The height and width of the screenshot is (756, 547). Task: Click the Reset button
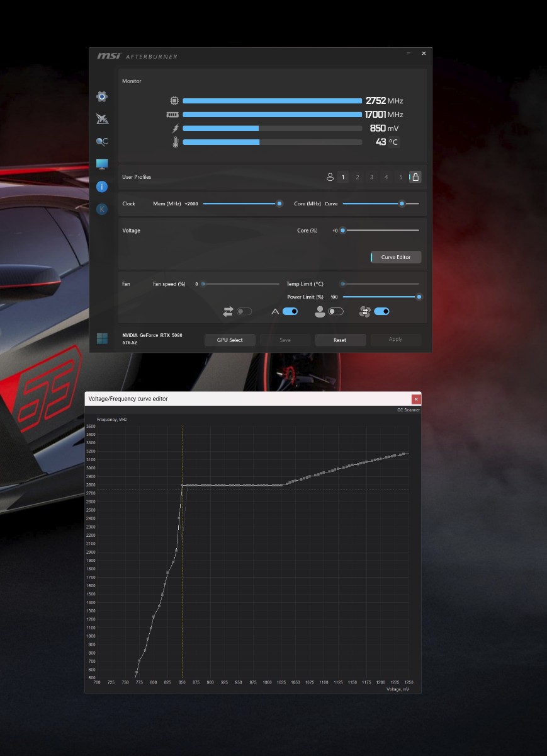[x=340, y=340]
